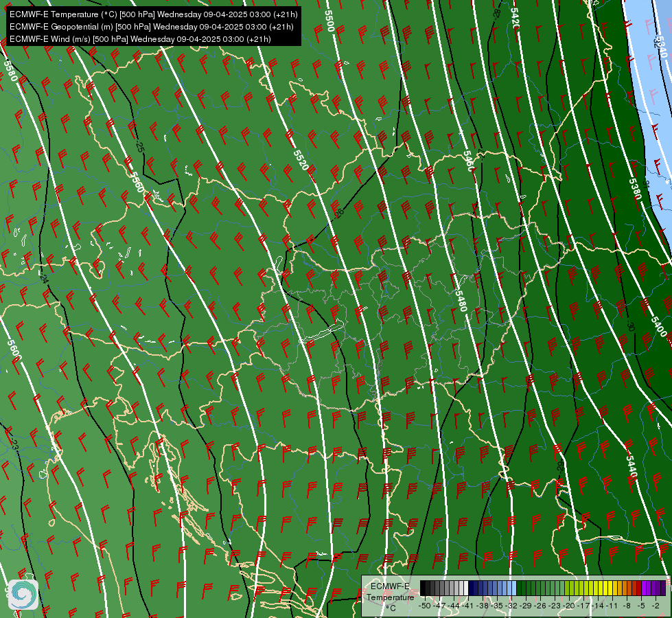
Task: Click the -8 value in the legend scale
Action: pyautogui.click(x=627, y=606)
